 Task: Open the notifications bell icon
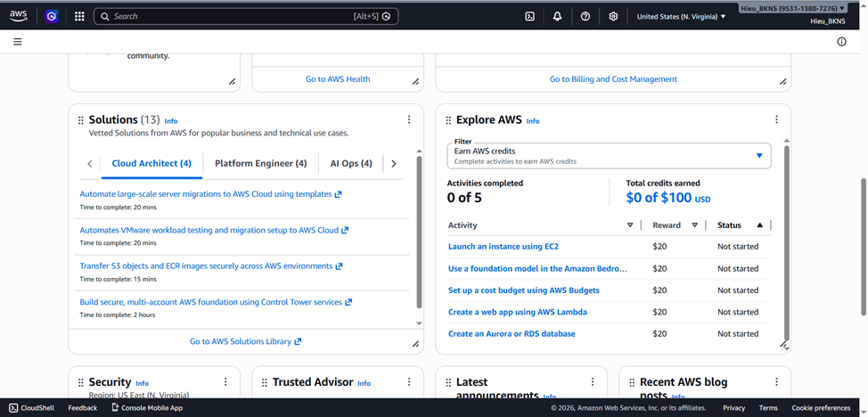558,17
